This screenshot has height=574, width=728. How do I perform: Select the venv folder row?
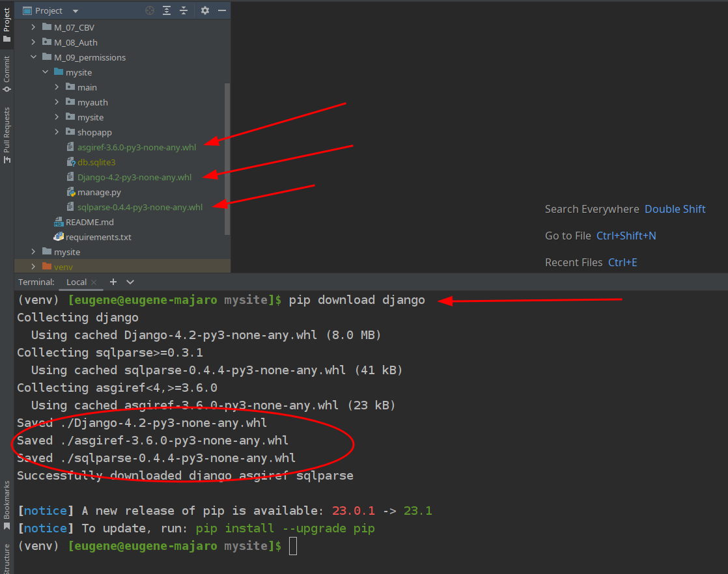pos(122,267)
